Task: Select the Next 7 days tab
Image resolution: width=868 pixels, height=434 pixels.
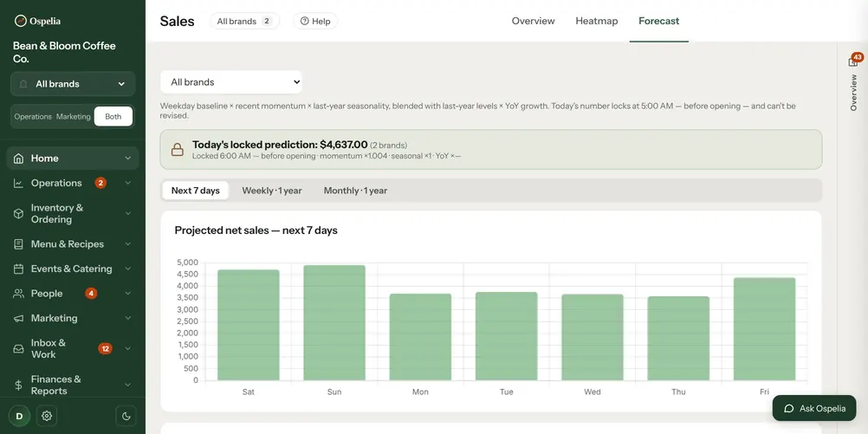Action: click(x=196, y=191)
